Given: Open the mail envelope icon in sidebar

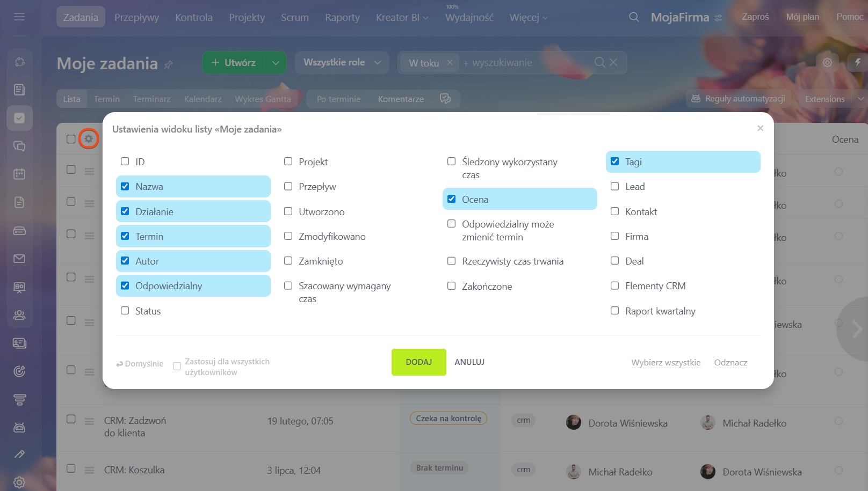Looking at the screenshot, I should tap(19, 259).
